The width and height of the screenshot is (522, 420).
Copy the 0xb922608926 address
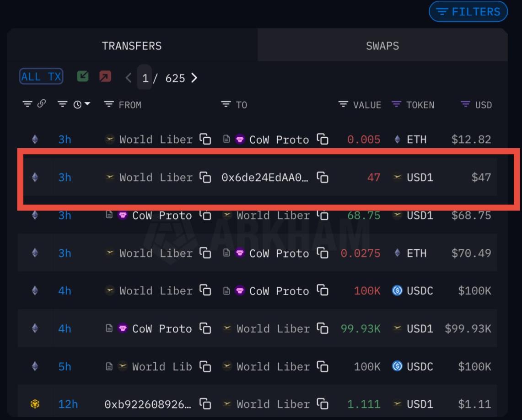[x=205, y=404]
